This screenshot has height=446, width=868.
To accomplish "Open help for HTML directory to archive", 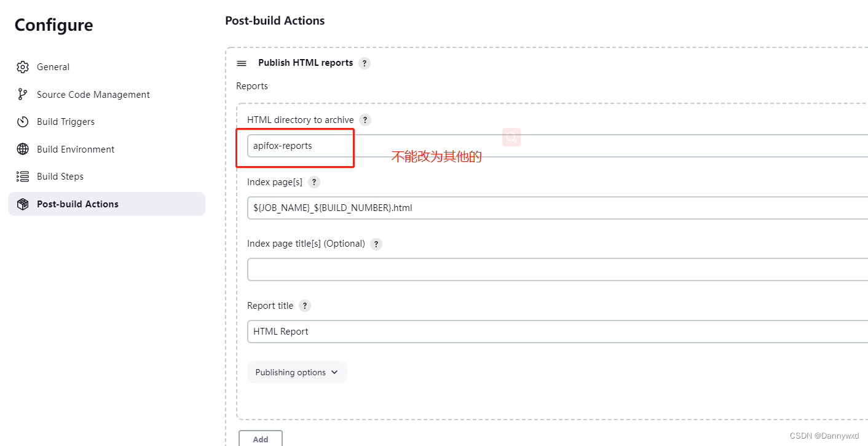I will click(x=365, y=120).
